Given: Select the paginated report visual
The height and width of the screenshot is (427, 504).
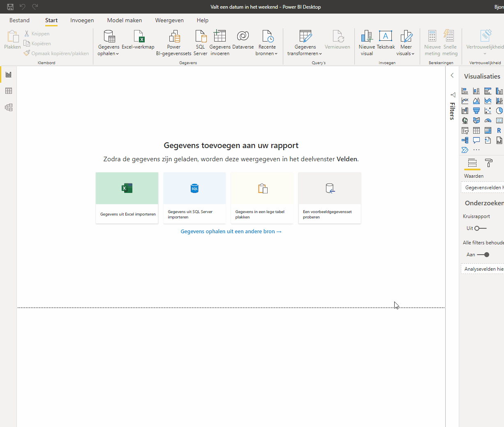Looking at the screenshot, I should coord(499,140).
